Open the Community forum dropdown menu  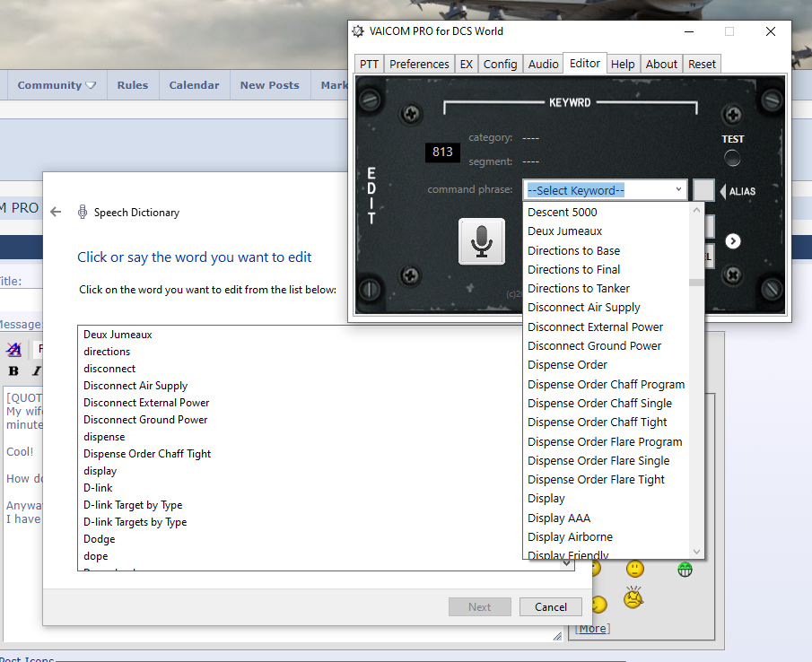57,85
